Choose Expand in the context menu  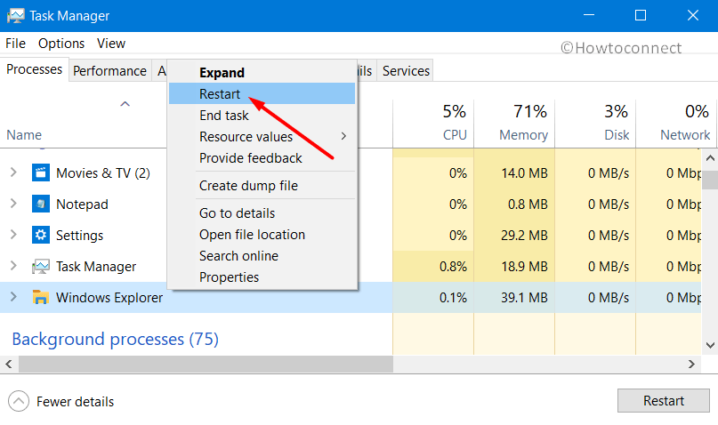(x=261, y=72)
